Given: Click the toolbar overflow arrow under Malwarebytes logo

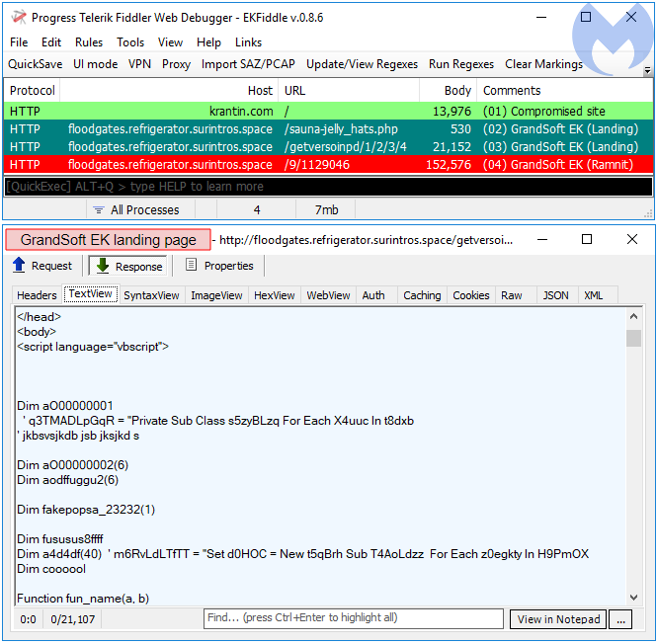Looking at the screenshot, I should (x=647, y=71).
